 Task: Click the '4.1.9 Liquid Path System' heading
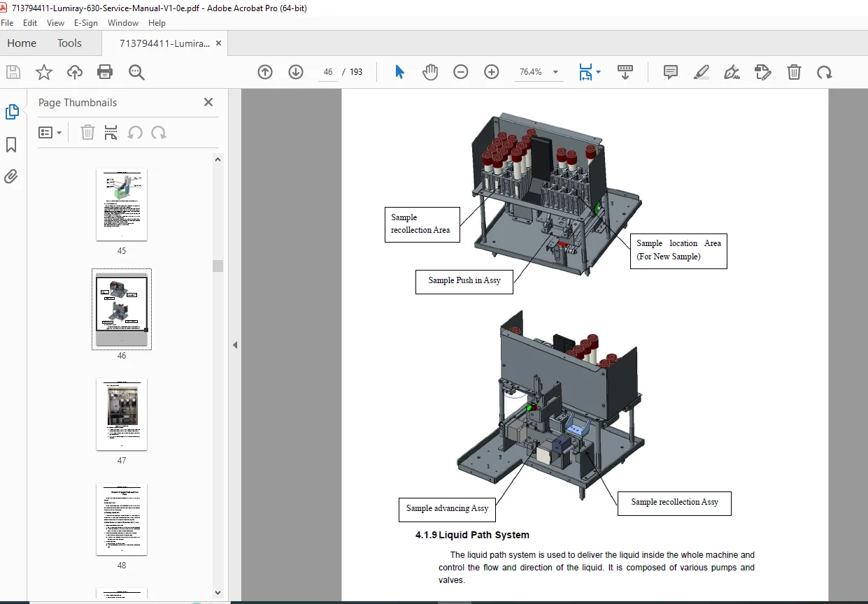pyautogui.click(x=472, y=535)
